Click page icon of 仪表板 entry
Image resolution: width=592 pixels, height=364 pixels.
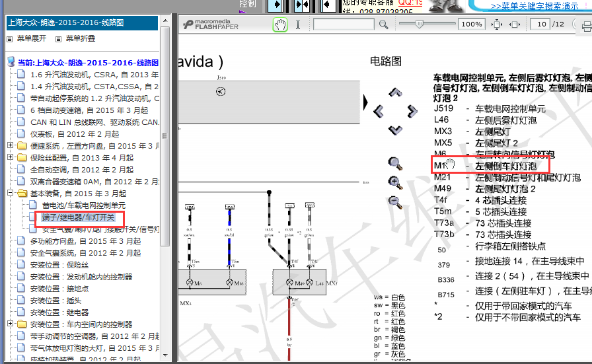click(x=21, y=133)
